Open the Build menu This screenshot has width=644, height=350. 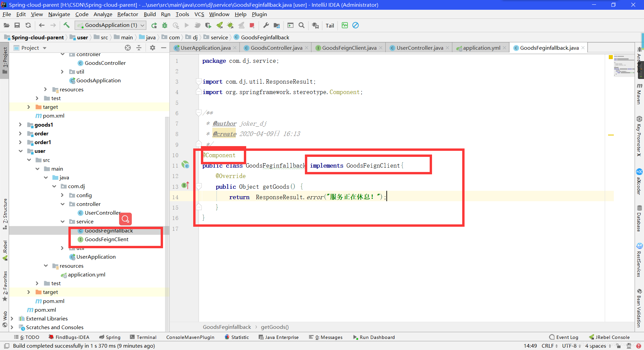pyautogui.click(x=150, y=14)
